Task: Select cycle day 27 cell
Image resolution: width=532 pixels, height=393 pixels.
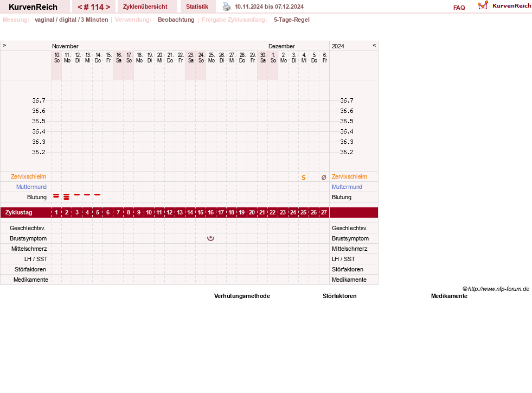Action: [324, 212]
